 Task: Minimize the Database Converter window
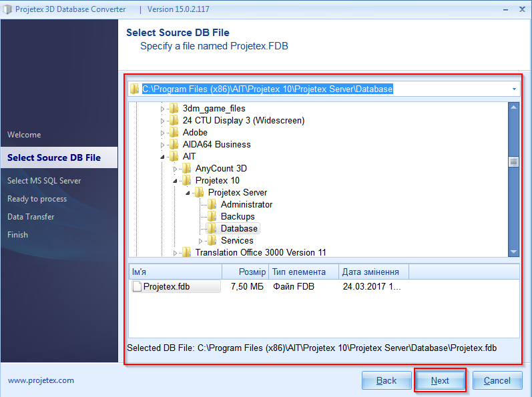pos(505,9)
